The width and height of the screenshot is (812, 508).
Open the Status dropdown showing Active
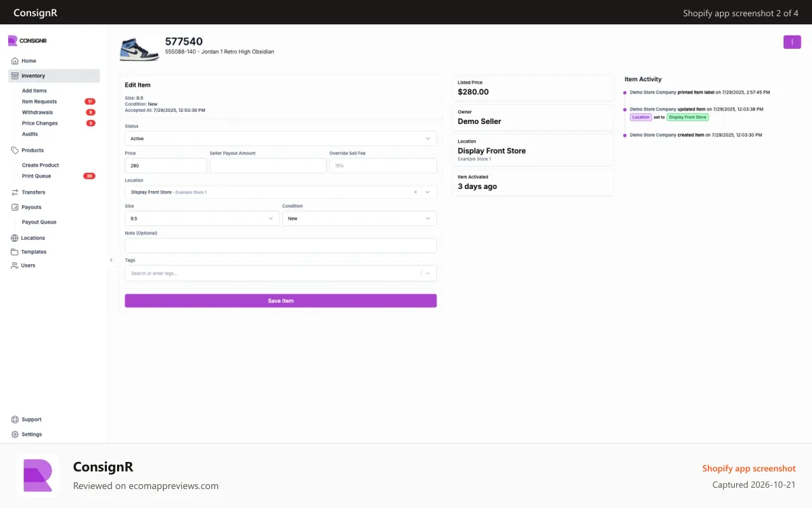point(281,138)
